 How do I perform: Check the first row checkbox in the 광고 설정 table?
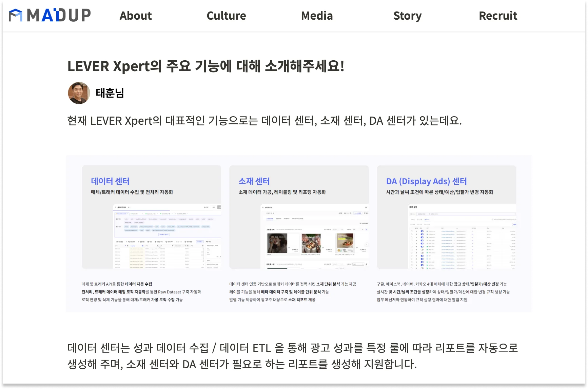[x=412, y=231]
